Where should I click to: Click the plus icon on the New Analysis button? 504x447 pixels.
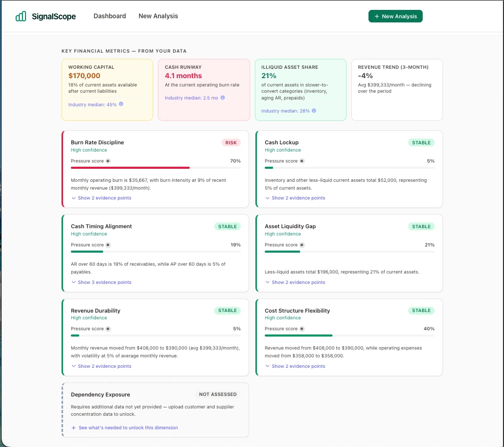coord(377,16)
